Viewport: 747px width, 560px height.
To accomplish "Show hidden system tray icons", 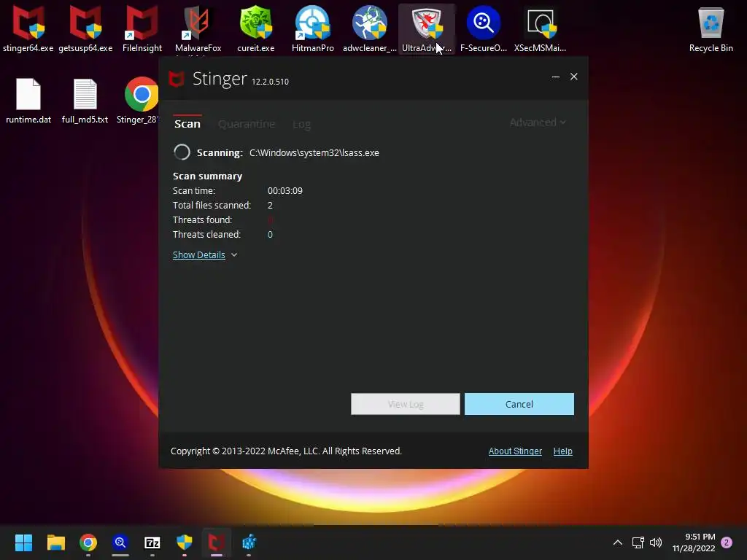I will (x=617, y=542).
